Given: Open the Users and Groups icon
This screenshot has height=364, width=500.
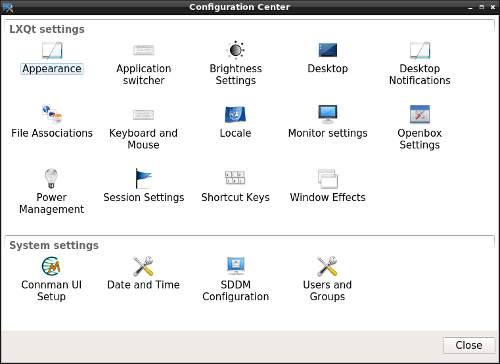Looking at the screenshot, I should [x=327, y=266].
